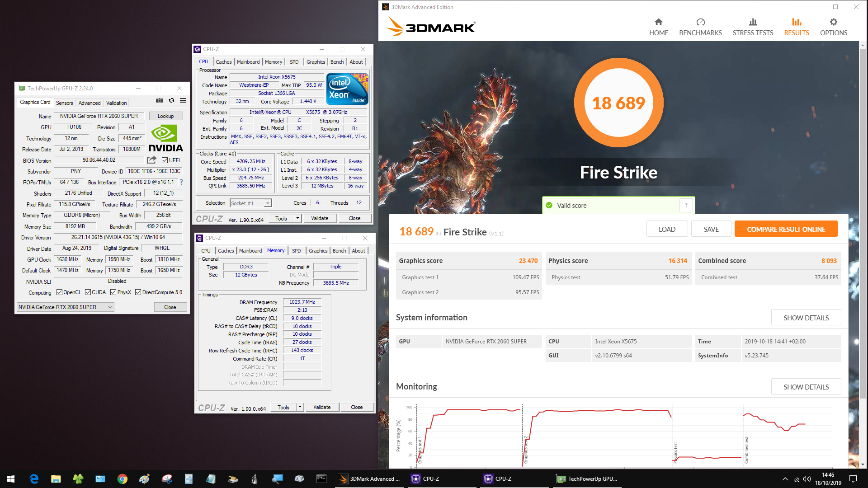Open 3DMark RESULTS section
This screenshot has width=868, height=488.
coord(797,27)
